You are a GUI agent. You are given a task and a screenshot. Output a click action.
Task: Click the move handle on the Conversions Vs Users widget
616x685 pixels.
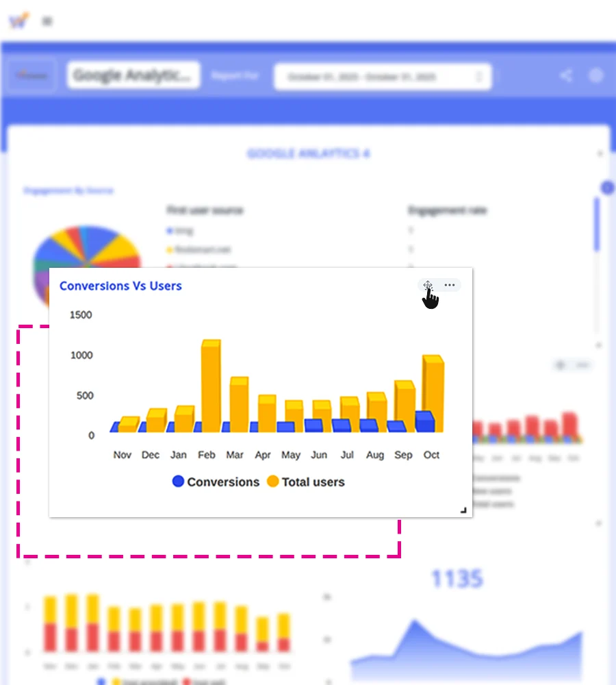[x=428, y=286]
